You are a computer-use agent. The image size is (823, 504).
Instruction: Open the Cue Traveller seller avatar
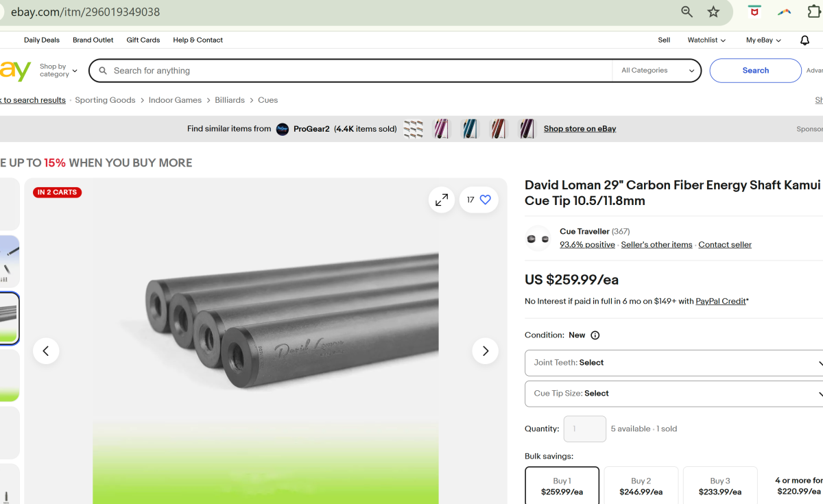pos(538,238)
